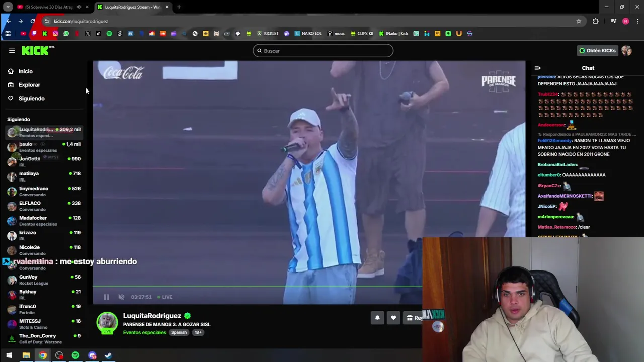Toggle the notification bell for LuquitaRodriguez
The height and width of the screenshot is (362, 644).
tap(377, 318)
